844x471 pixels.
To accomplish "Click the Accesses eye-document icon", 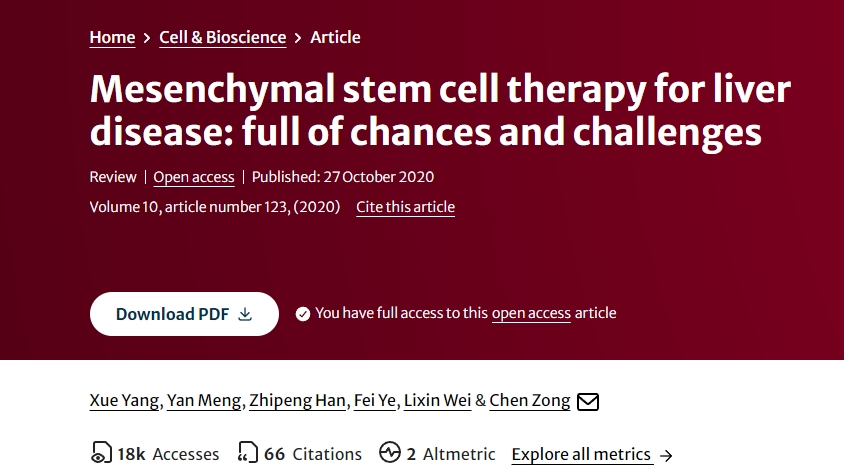I will [101, 454].
